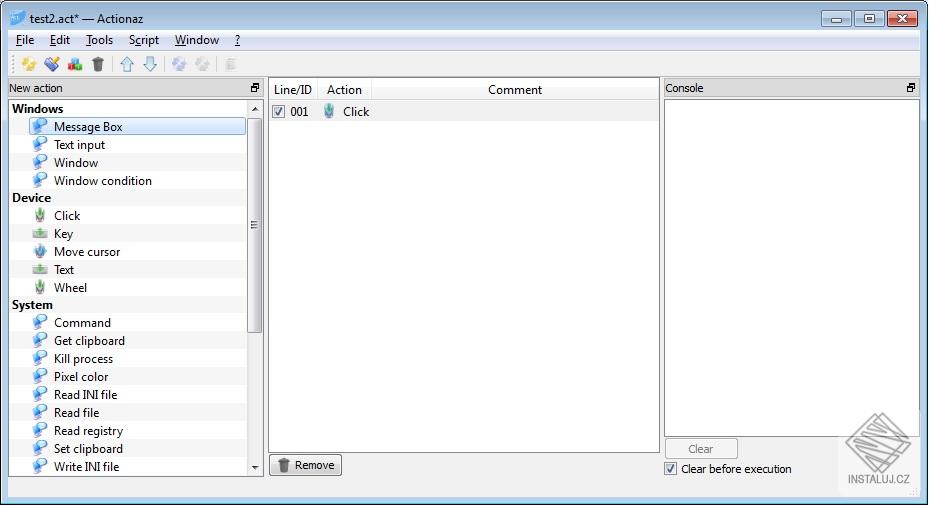Click the down arrow of action list scrollbar
This screenshot has height=506, width=929.
coord(255,467)
